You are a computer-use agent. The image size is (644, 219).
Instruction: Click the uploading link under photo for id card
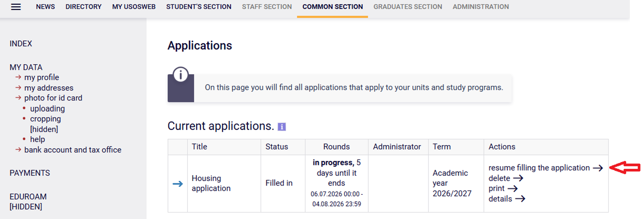pos(47,109)
